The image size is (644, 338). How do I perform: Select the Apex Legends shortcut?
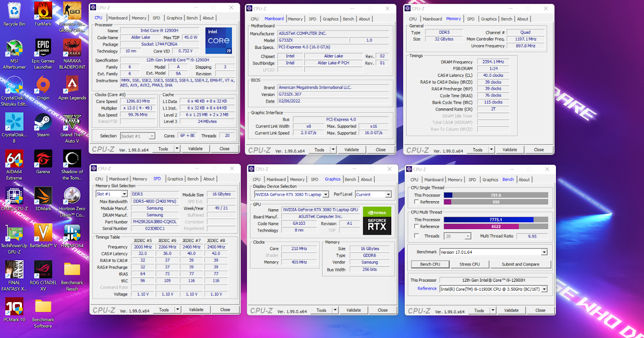point(72,88)
